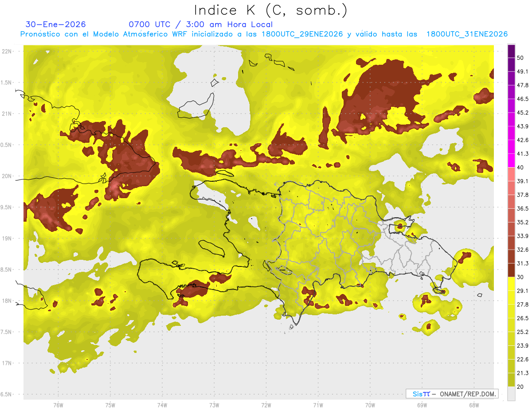
Task: Click the 68W longitude axis label
Action: 473,405
